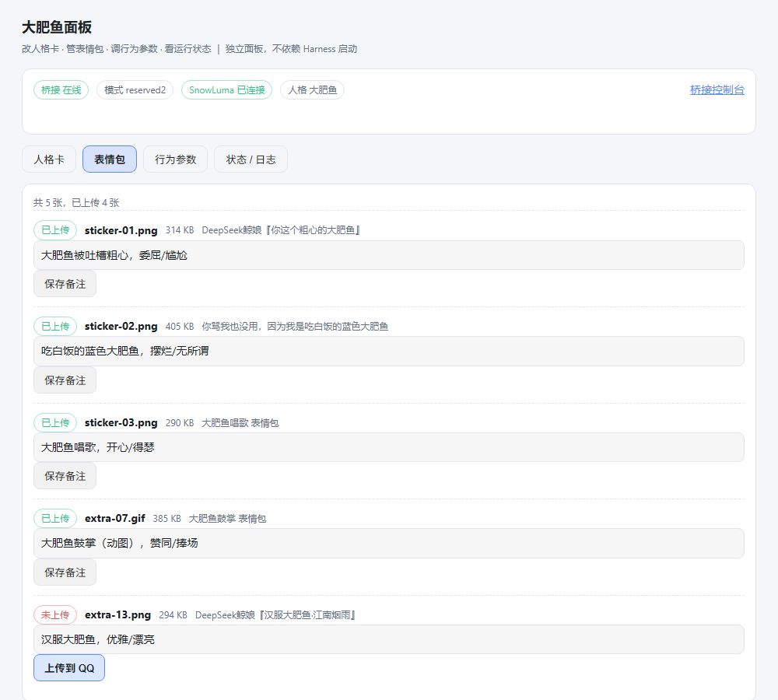Click the extra-13.png file name
The height and width of the screenshot is (700, 778).
(117, 614)
